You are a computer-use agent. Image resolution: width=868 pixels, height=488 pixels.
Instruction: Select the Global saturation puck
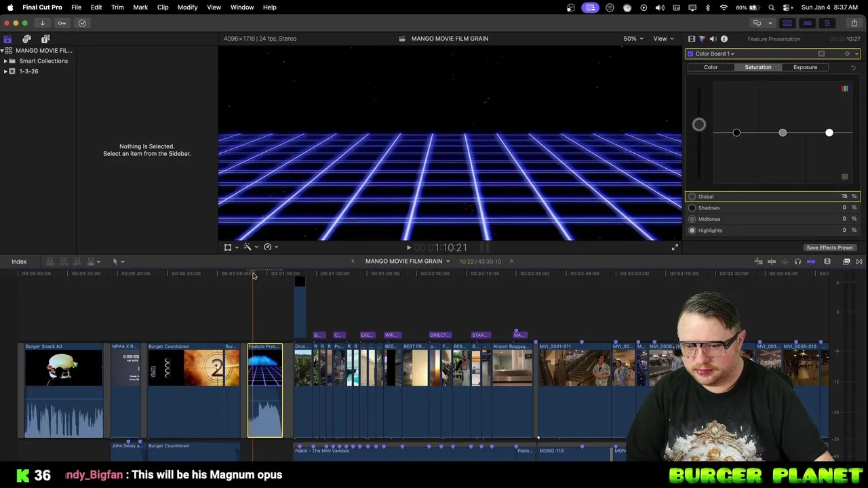[x=699, y=125]
